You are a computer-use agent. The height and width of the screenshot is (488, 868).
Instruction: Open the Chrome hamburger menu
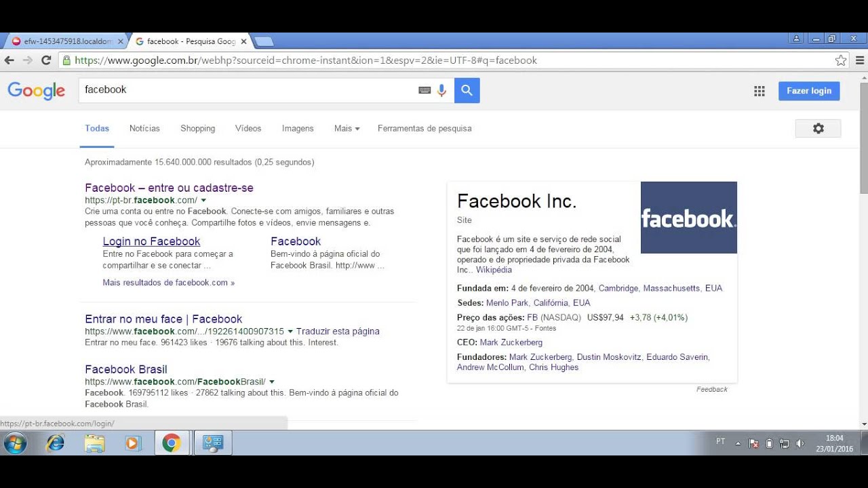pyautogui.click(x=860, y=60)
